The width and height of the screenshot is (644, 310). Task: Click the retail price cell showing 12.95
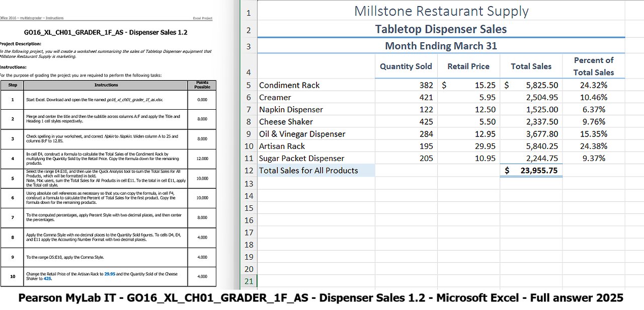pyautogui.click(x=468, y=134)
